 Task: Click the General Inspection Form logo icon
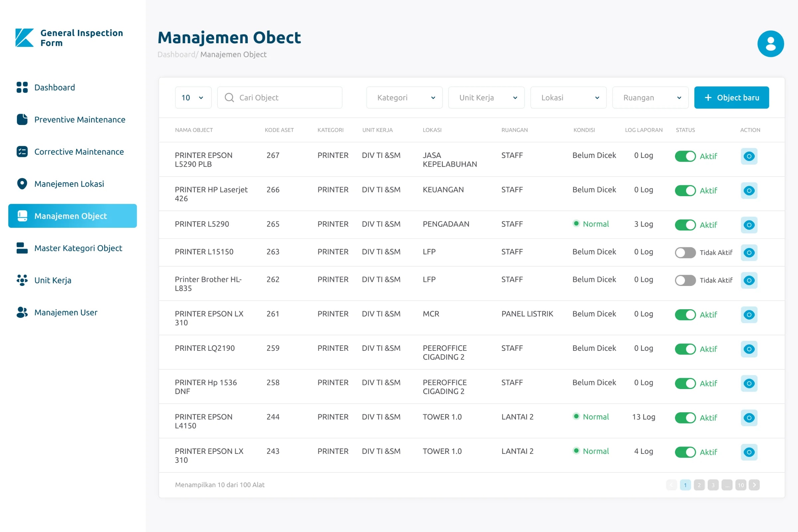pos(24,38)
